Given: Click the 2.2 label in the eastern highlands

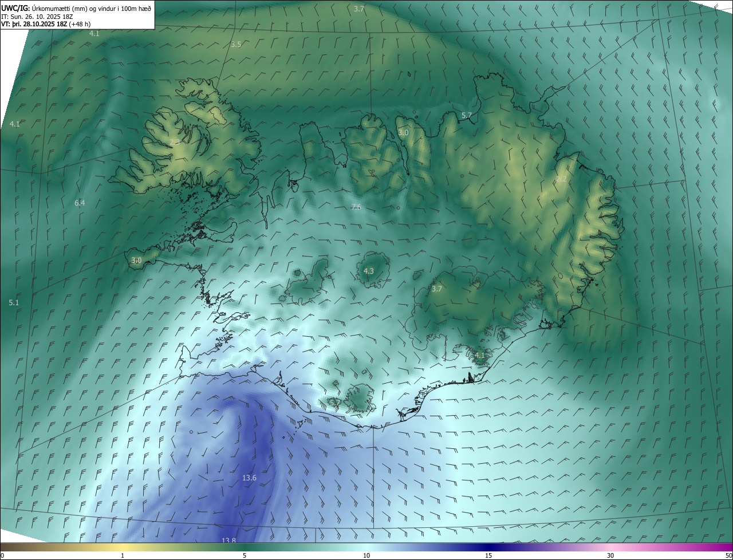Looking at the screenshot, I should coord(561,179).
